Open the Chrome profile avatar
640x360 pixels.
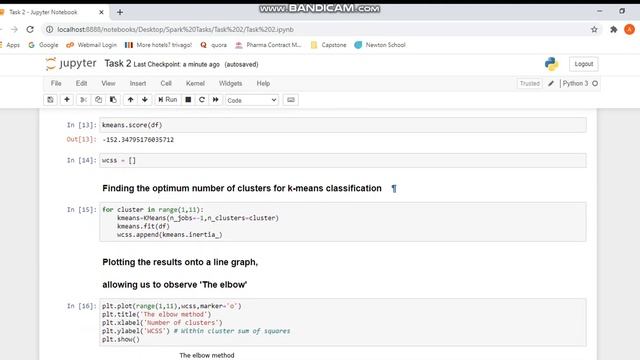[x=629, y=29]
